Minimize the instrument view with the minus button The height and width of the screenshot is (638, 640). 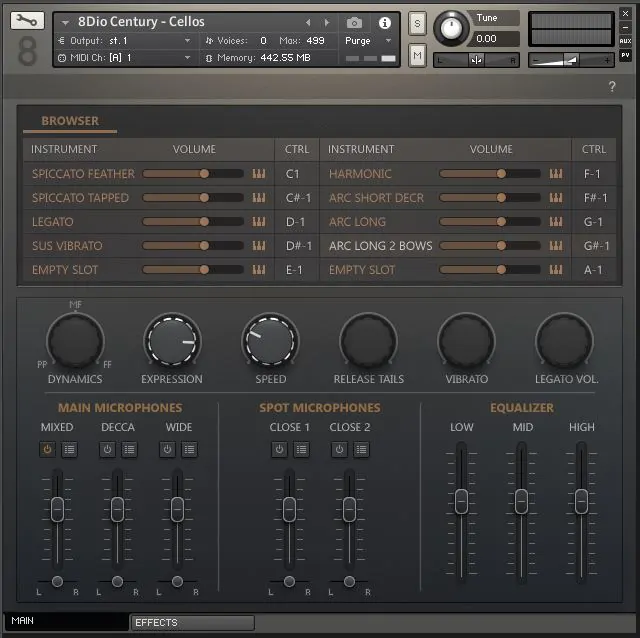(625, 27)
